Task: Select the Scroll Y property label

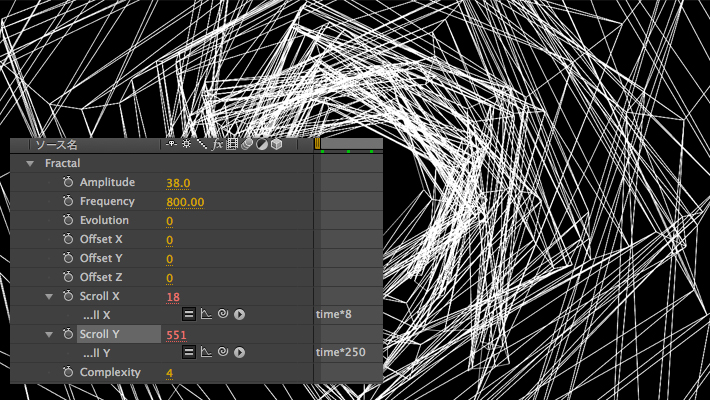Action: [100, 335]
